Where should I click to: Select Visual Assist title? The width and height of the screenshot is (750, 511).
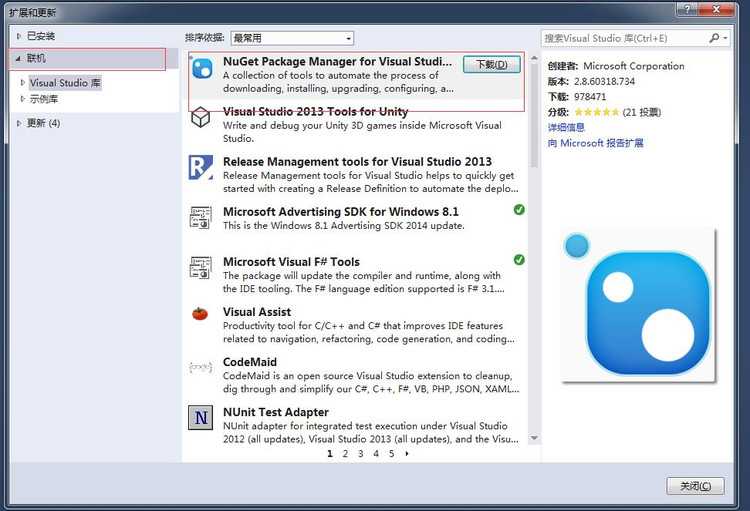(257, 312)
